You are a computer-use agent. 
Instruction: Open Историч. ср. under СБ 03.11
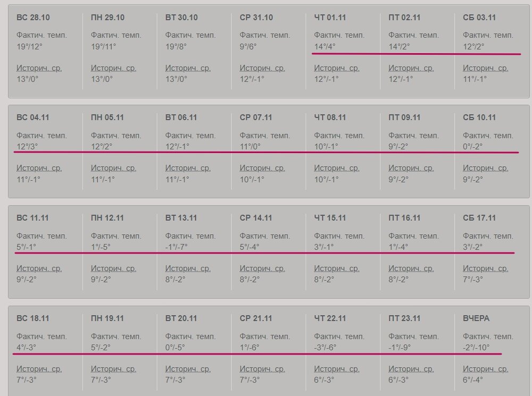tap(485, 68)
